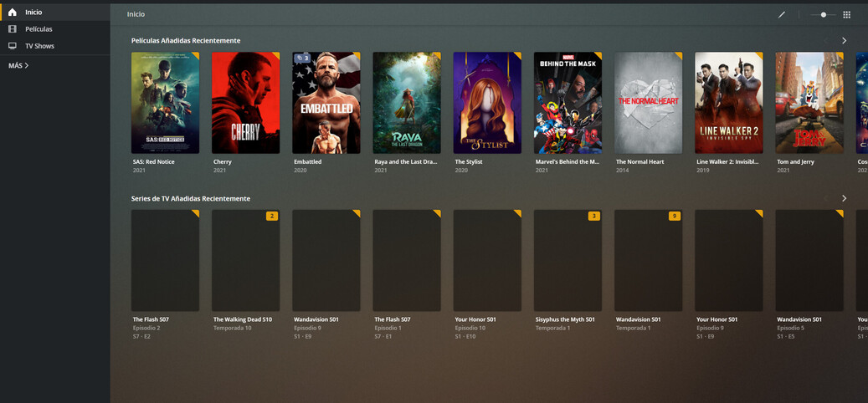Select Películas in the sidebar
This screenshot has height=403, width=868.
[x=54, y=28]
